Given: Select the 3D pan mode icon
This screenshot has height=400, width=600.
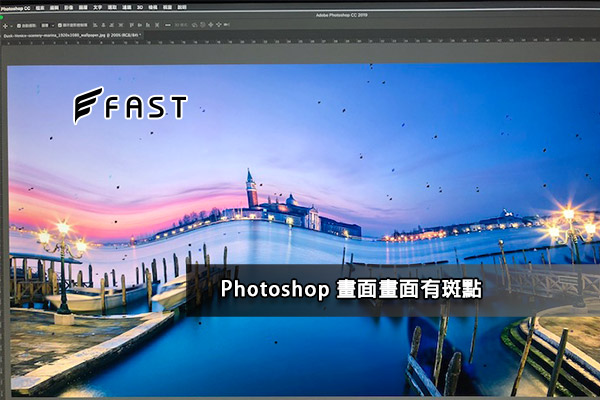Looking at the screenshot, I should coord(210,25).
